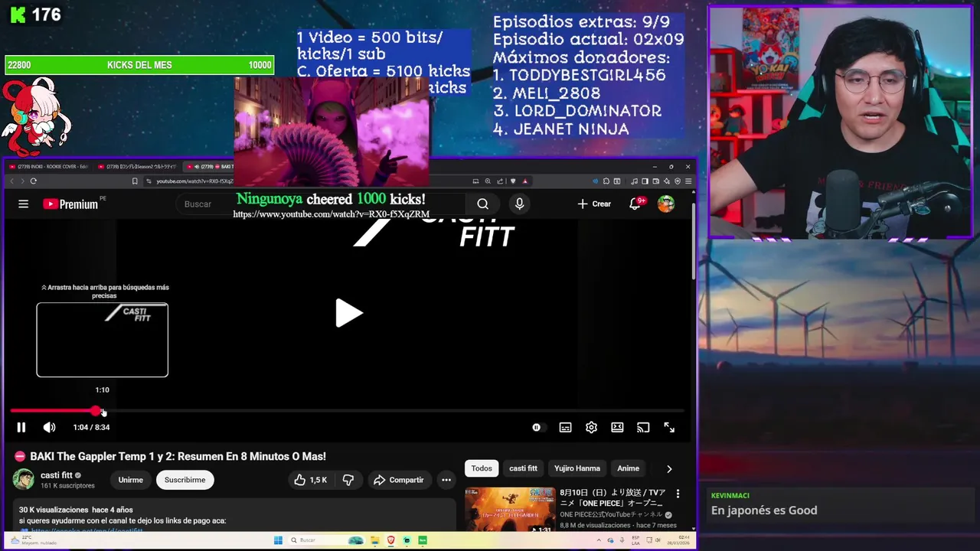This screenshot has height=551, width=980.
Task: Bookmark this page in the address bar
Action: (135, 181)
